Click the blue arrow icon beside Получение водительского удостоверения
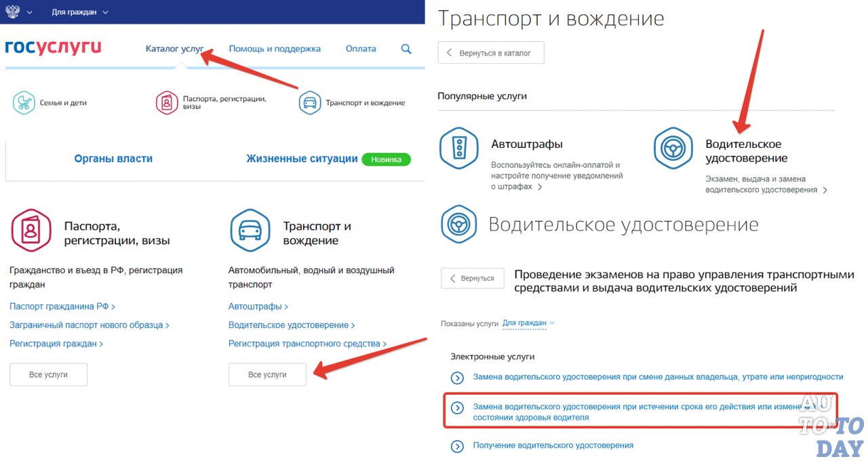The height and width of the screenshot is (461, 868). click(457, 446)
